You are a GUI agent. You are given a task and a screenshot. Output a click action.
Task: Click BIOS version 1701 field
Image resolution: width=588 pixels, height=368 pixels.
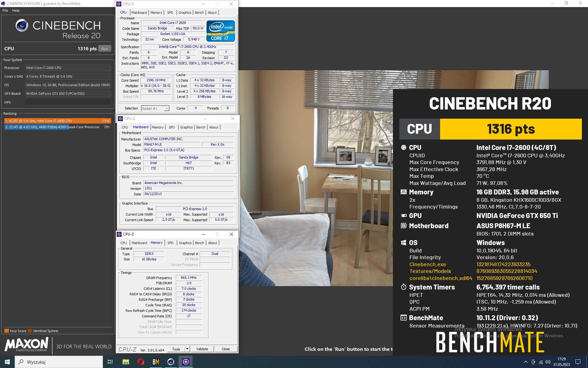pos(188,189)
